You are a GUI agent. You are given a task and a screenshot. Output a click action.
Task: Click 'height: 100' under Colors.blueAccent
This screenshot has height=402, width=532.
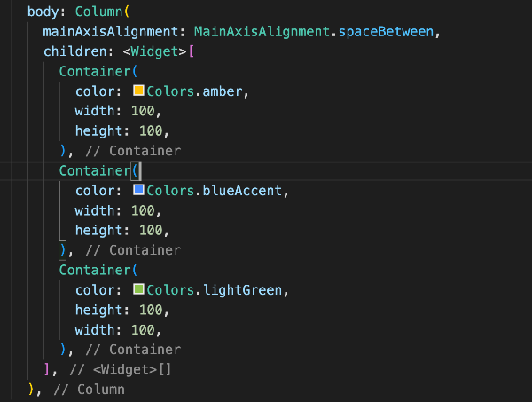point(119,231)
